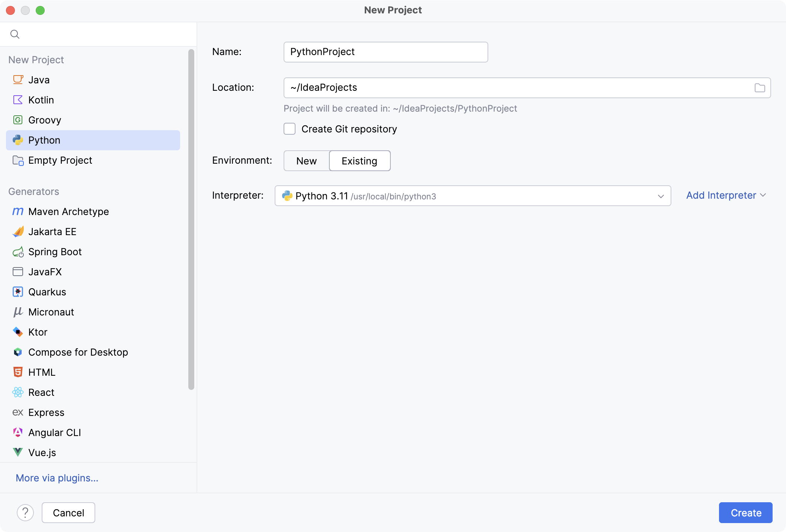Choose the Spring Boot generator icon
Viewport: 786px width, 532px height.
tap(17, 252)
